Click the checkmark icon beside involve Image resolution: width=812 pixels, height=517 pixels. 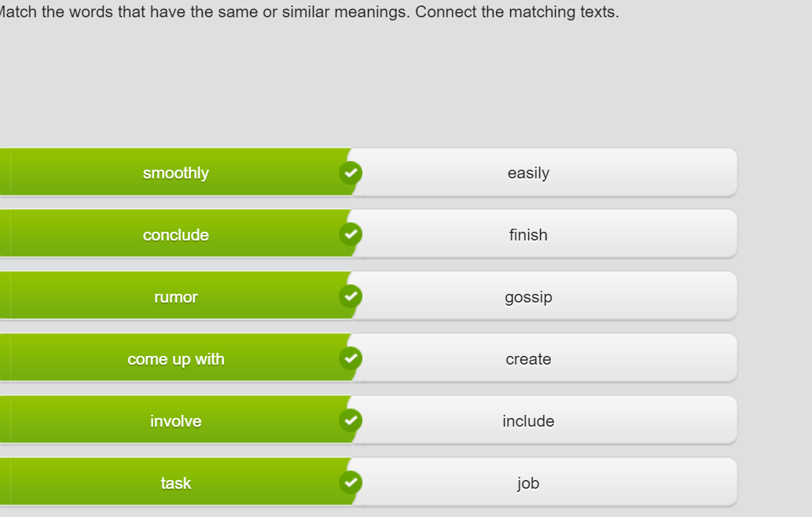351,420
